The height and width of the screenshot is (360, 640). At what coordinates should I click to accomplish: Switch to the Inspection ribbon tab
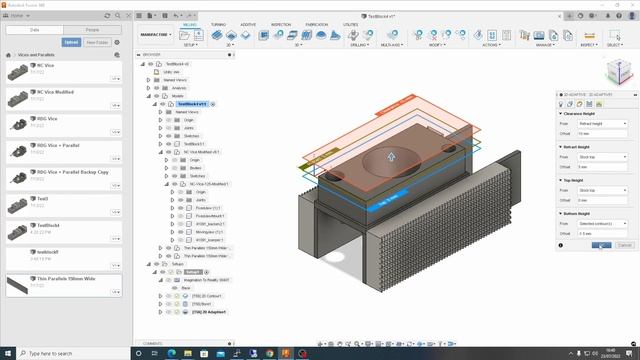tap(281, 25)
